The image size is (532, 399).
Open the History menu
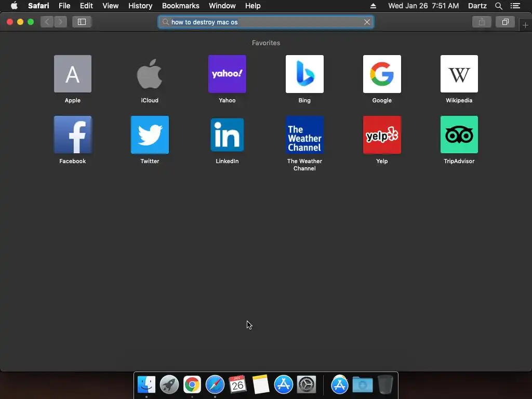140,6
